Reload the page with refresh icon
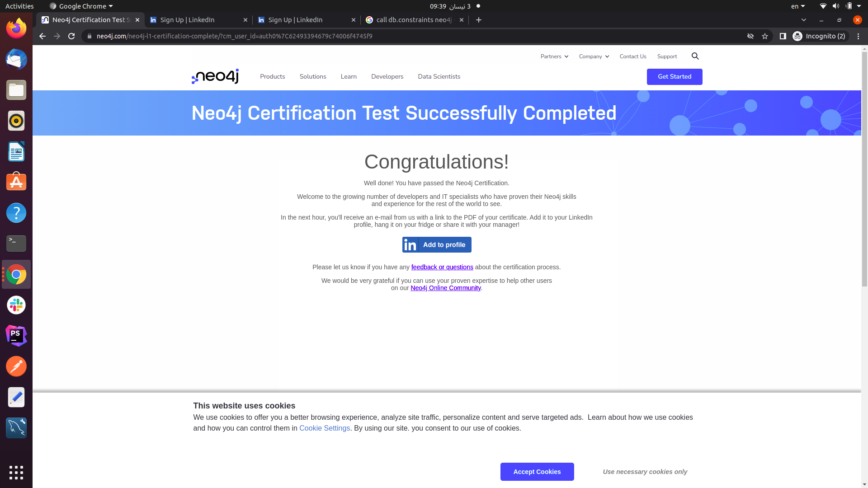 (71, 36)
